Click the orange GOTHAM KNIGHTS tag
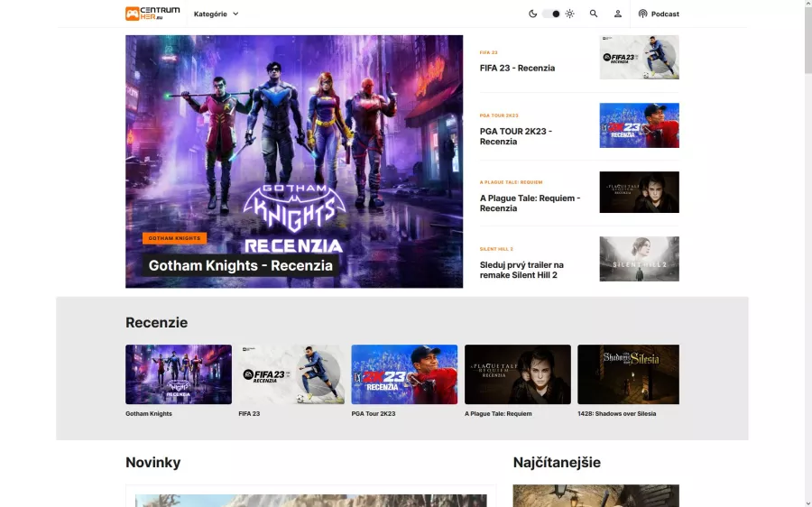Image resolution: width=812 pixels, height=507 pixels. pyautogui.click(x=174, y=238)
